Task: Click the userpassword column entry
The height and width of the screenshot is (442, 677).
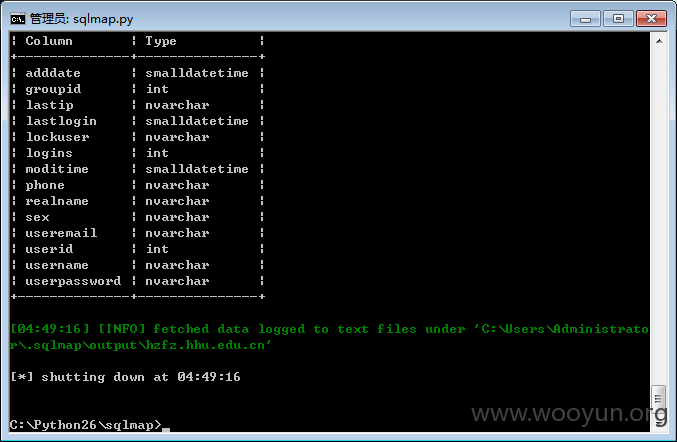Action: 73,281
